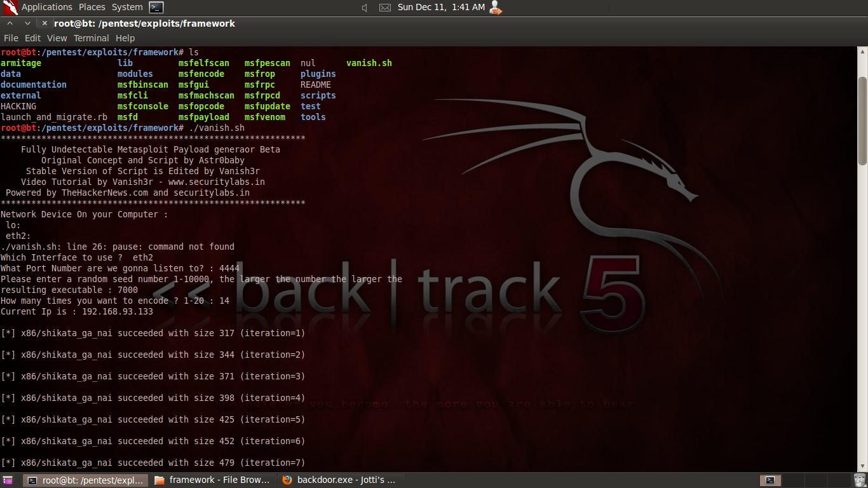
Task: Click the msfgui entry
Action: pos(194,85)
